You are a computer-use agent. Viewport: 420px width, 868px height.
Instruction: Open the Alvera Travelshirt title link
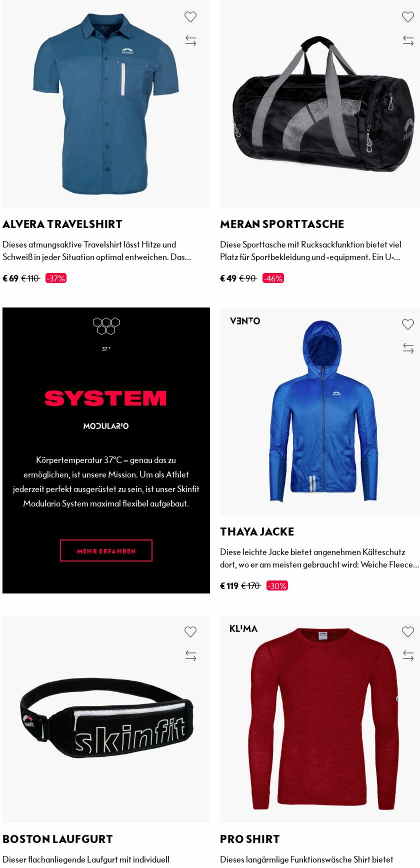point(62,224)
